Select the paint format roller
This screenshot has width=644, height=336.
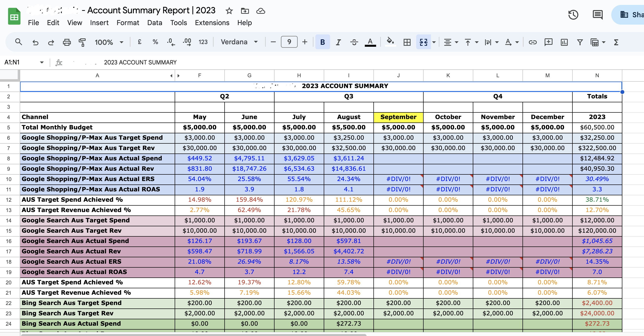(82, 42)
